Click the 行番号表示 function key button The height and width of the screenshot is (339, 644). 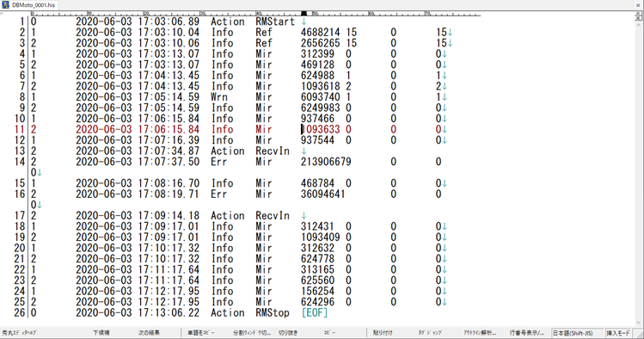pyautogui.click(x=527, y=333)
